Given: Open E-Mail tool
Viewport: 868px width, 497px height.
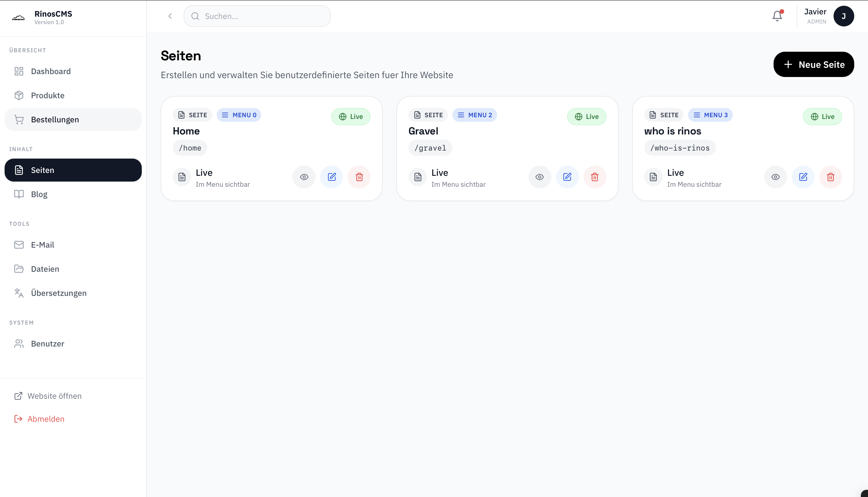Looking at the screenshot, I should coord(73,245).
